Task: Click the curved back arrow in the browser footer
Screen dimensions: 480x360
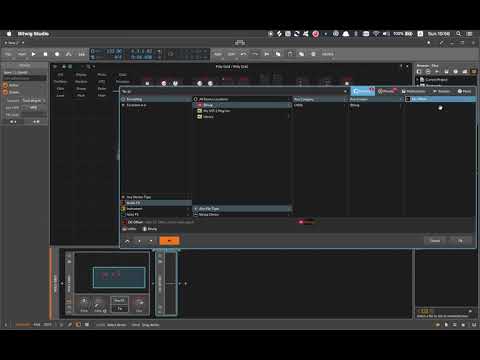Action: [127, 241]
